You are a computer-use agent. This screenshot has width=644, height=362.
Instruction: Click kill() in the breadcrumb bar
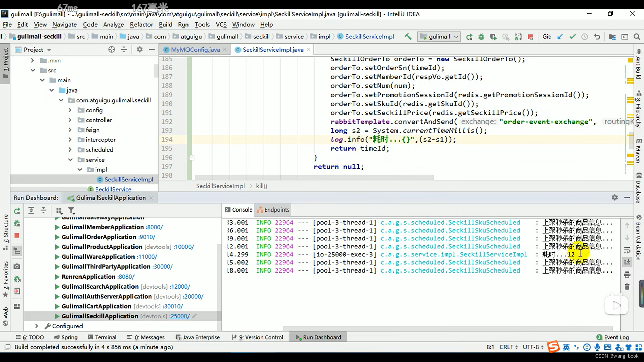coord(262,186)
